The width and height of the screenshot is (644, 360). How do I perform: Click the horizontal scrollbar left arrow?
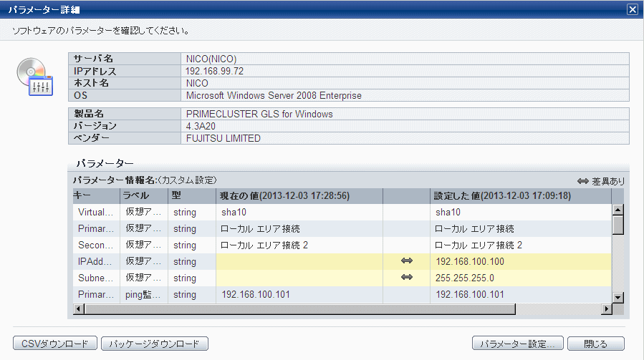[x=79, y=308]
